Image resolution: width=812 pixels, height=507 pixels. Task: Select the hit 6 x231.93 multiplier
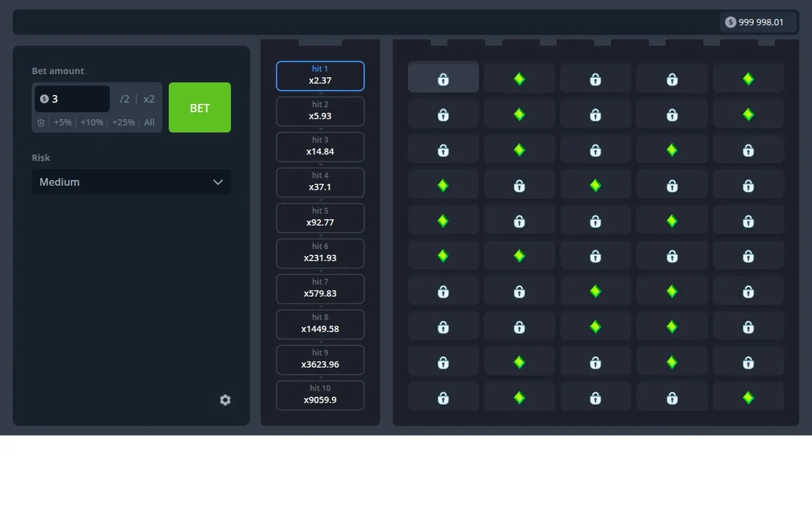pyautogui.click(x=320, y=253)
